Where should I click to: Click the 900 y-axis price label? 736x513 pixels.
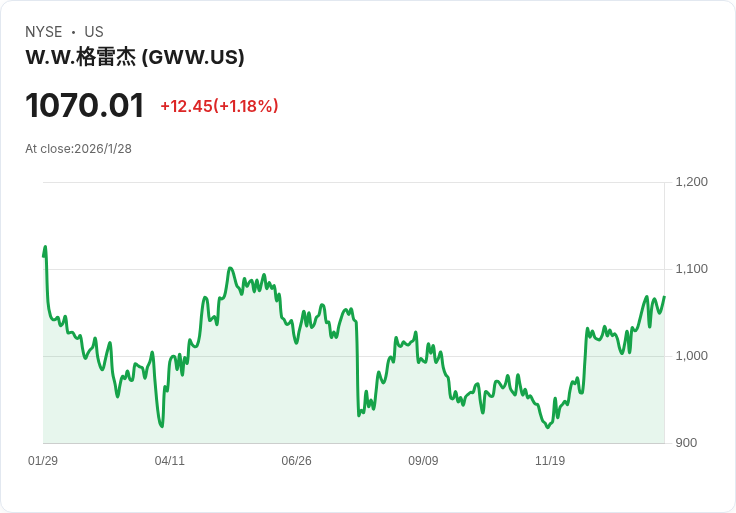[x=686, y=443]
